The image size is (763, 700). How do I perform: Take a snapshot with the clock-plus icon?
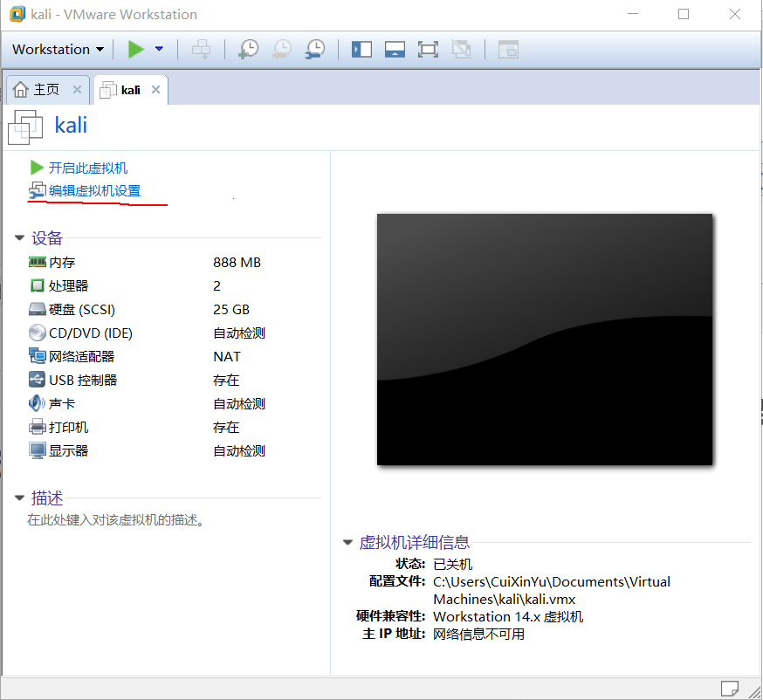click(x=249, y=49)
